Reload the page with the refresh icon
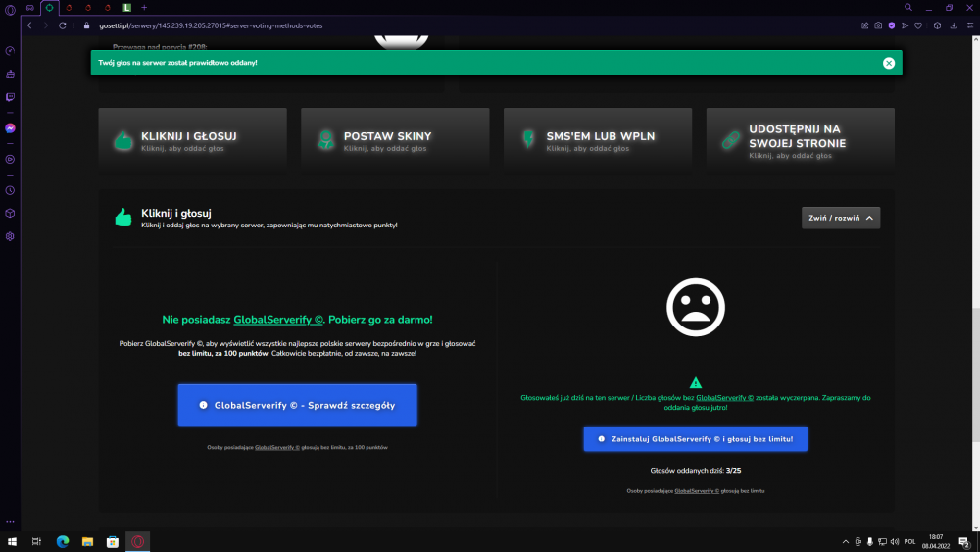 click(x=63, y=25)
